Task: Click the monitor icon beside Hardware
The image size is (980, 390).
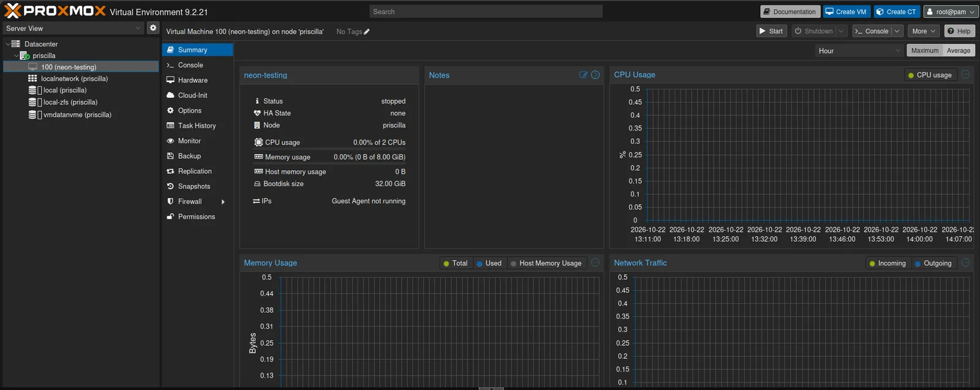Action: click(170, 80)
